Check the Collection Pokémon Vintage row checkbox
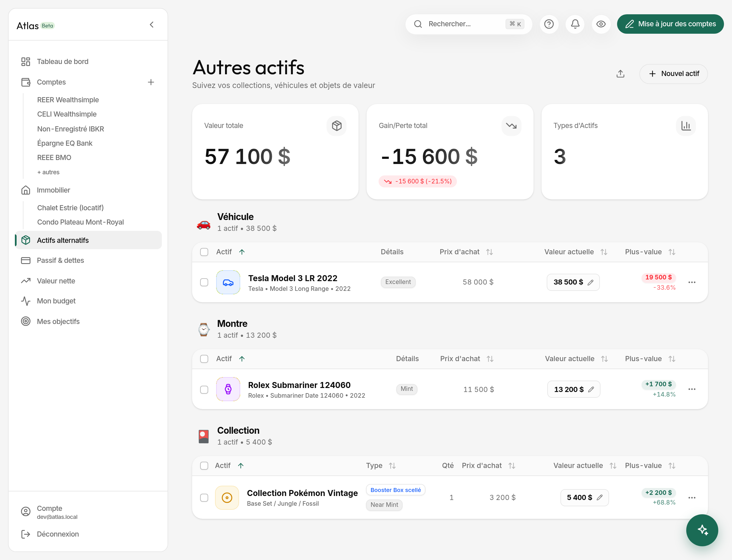This screenshot has height=560, width=732. [x=204, y=498]
